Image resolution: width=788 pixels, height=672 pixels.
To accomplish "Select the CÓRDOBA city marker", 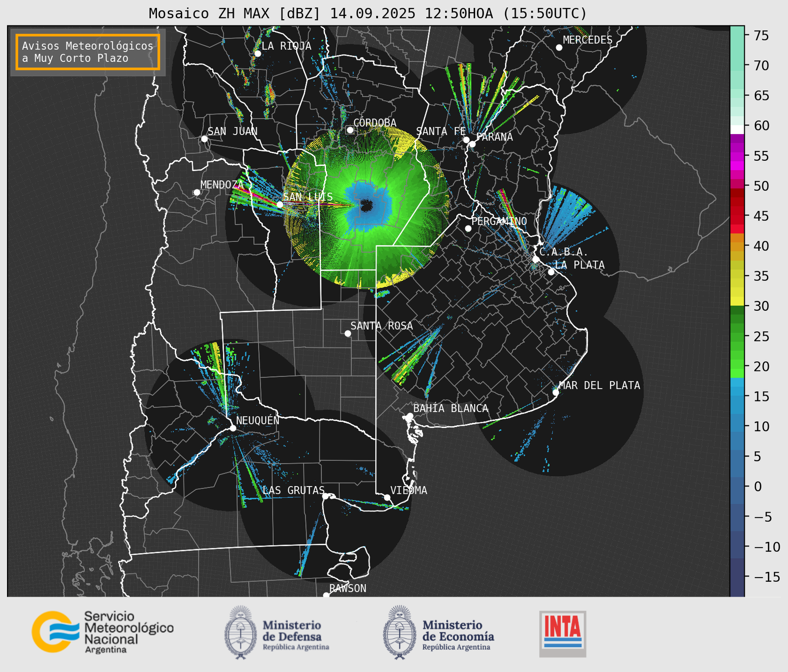I will tap(350, 130).
